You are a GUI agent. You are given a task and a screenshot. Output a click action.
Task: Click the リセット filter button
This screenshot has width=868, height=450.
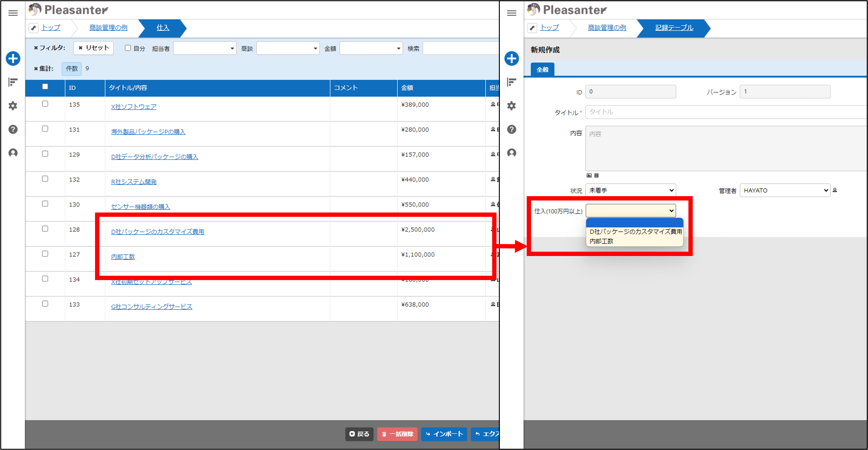tap(94, 48)
